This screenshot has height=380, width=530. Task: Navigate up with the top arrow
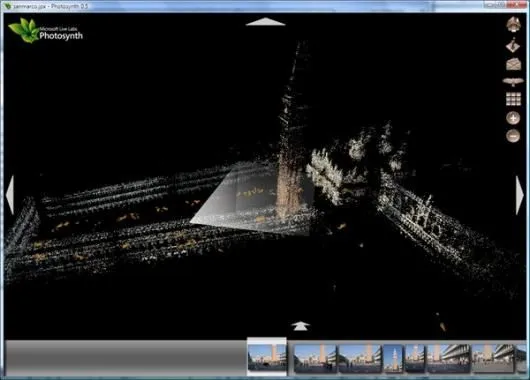pos(265,22)
